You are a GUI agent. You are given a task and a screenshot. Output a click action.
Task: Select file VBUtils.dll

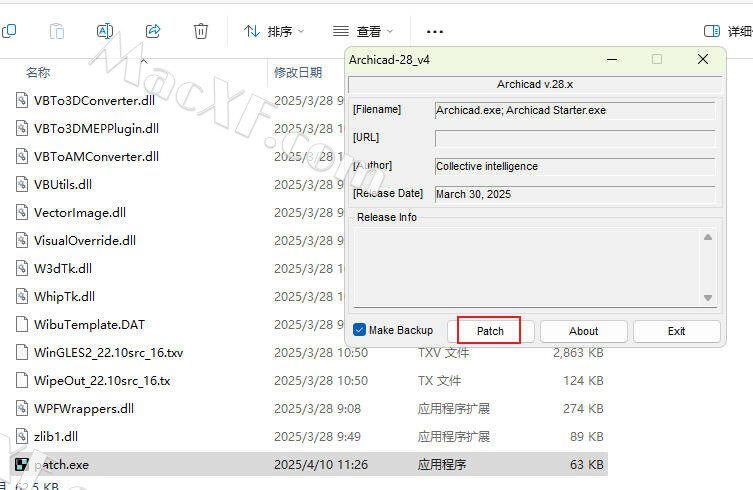pos(63,184)
